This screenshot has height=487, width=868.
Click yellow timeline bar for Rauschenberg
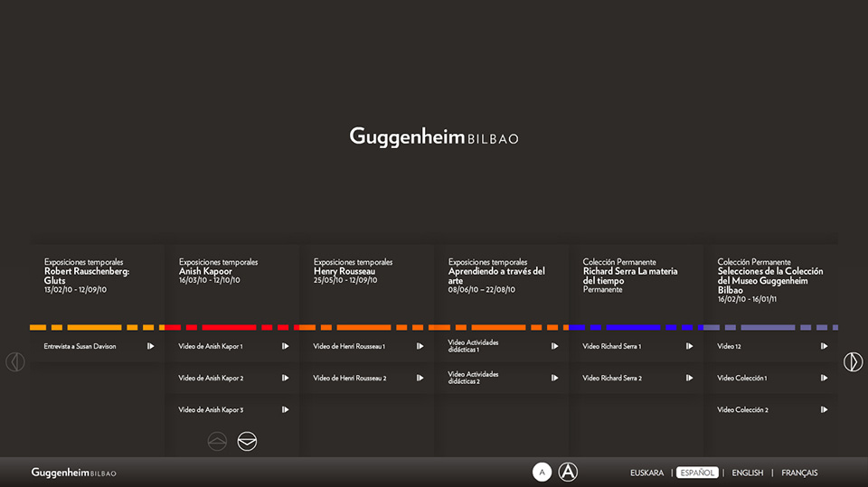click(x=97, y=328)
